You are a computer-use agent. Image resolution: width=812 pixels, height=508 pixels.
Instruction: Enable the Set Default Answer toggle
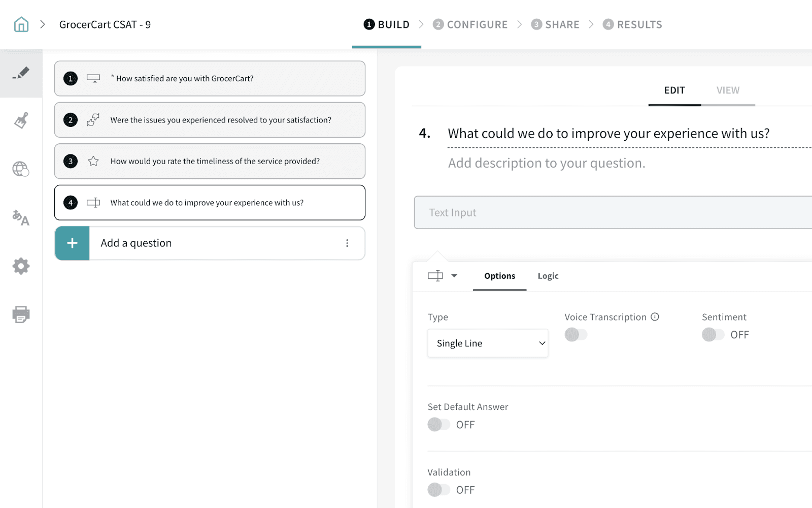(438, 425)
